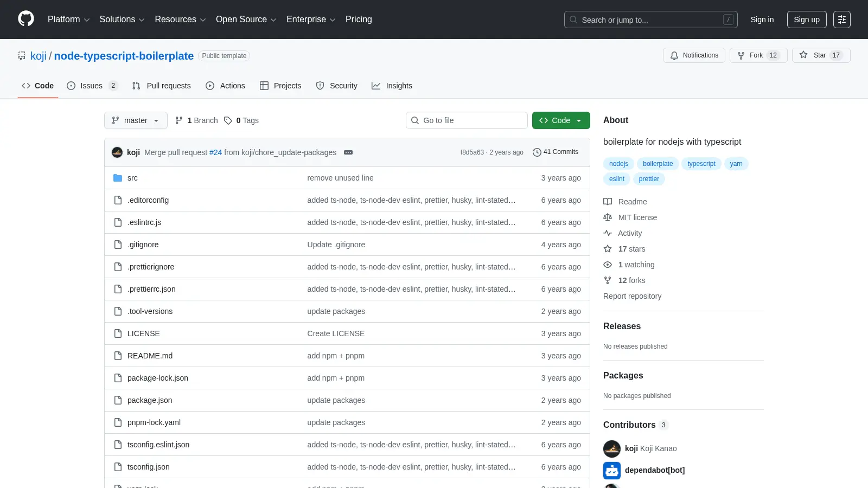The width and height of the screenshot is (868, 488).
Task: Open the MIT license link
Action: pyautogui.click(x=630, y=217)
